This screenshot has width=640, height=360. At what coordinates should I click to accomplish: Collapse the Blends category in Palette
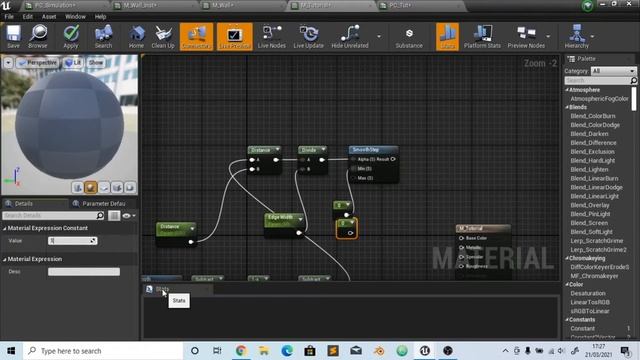pyautogui.click(x=567, y=107)
